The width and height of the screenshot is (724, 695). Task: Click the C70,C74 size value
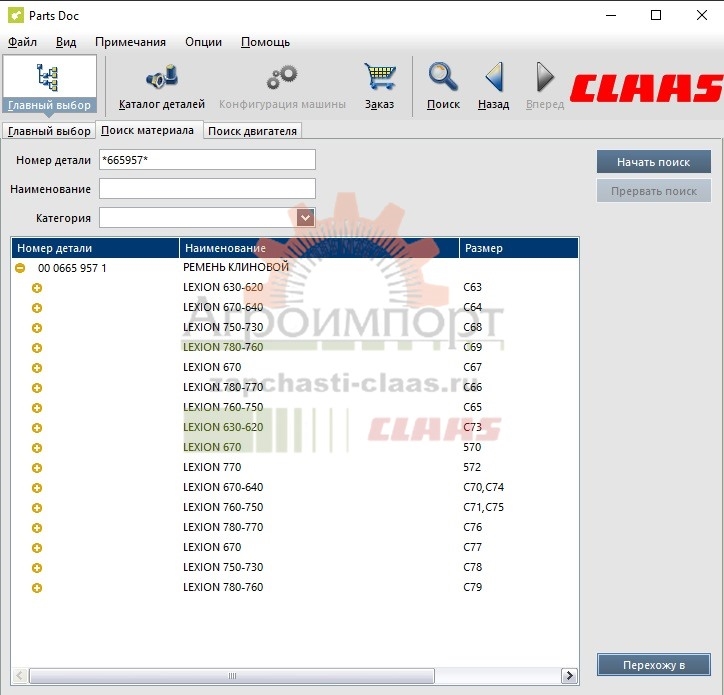pyautogui.click(x=483, y=487)
